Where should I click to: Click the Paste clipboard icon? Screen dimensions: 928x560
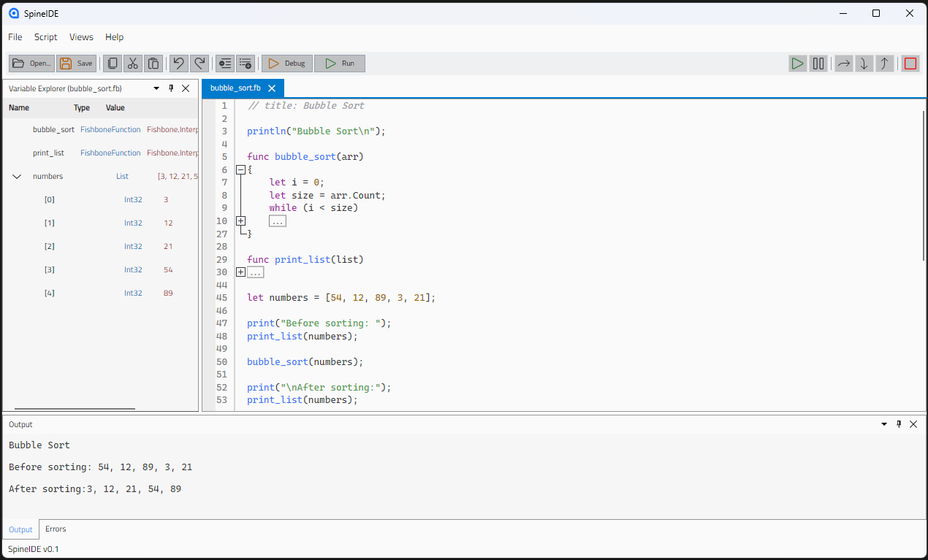(153, 64)
